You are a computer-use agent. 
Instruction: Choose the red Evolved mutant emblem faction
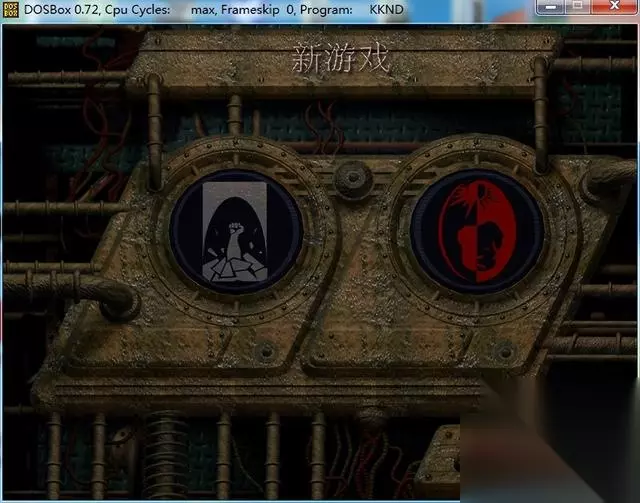476,231
